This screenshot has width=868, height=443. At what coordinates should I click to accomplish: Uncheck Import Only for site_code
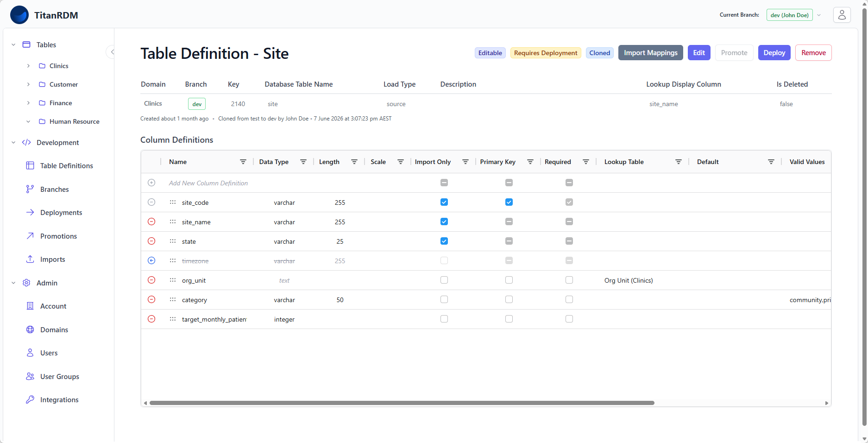click(x=444, y=202)
